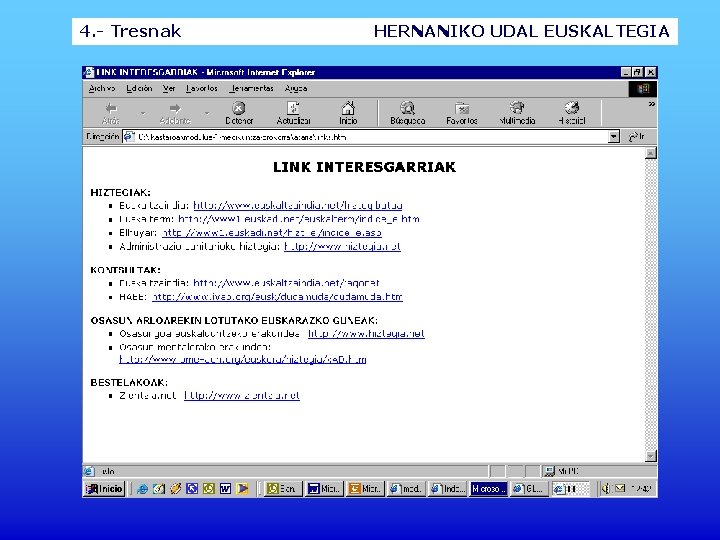720x540 pixels.
Task: Click the mail envelope tray icon
Action: (x=619, y=489)
